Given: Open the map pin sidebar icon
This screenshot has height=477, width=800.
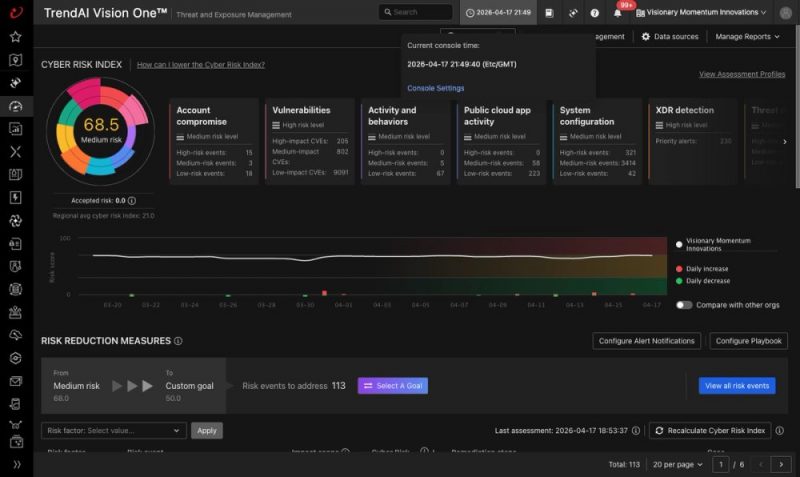Looking at the screenshot, I should (x=16, y=60).
